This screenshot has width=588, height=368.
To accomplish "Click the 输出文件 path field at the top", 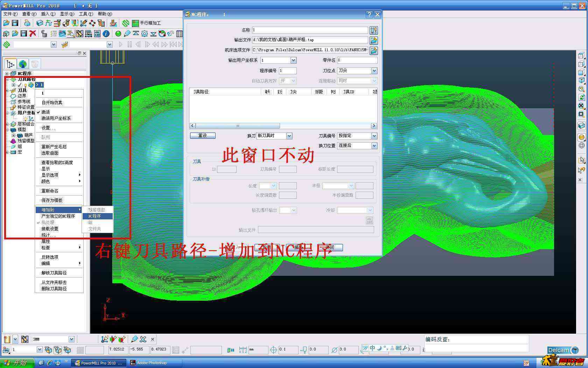I will (x=310, y=40).
